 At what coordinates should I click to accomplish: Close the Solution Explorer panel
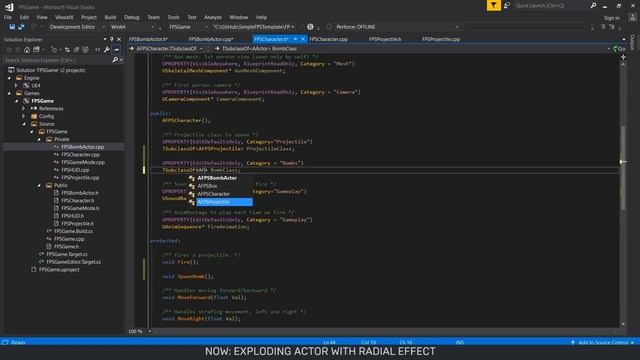[119, 39]
